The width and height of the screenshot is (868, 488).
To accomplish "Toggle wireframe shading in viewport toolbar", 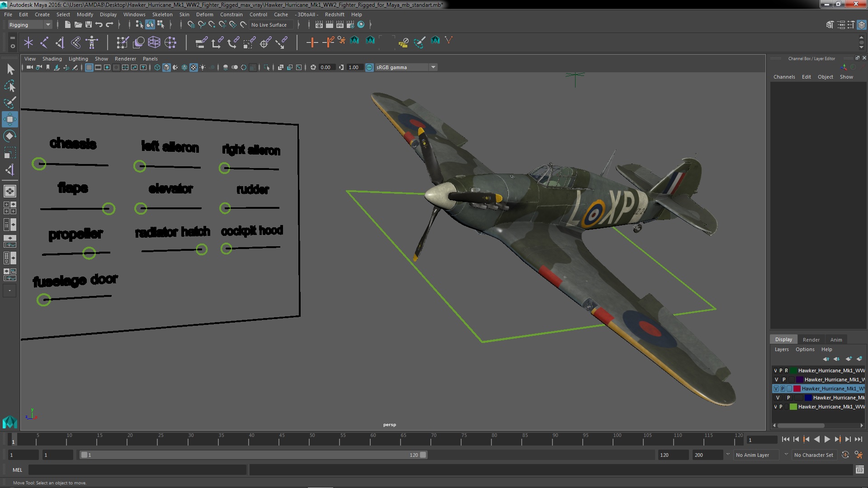I will 157,67.
